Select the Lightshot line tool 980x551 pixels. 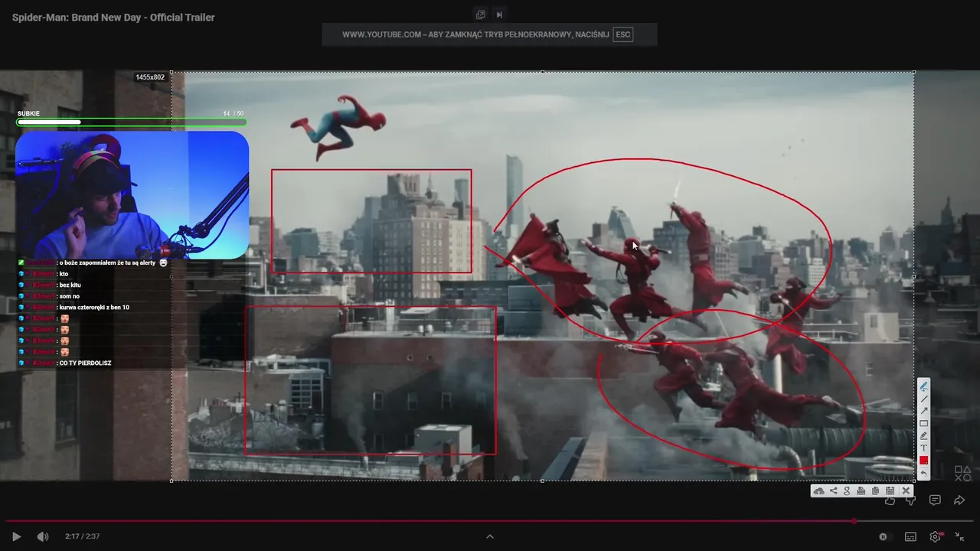coord(923,399)
